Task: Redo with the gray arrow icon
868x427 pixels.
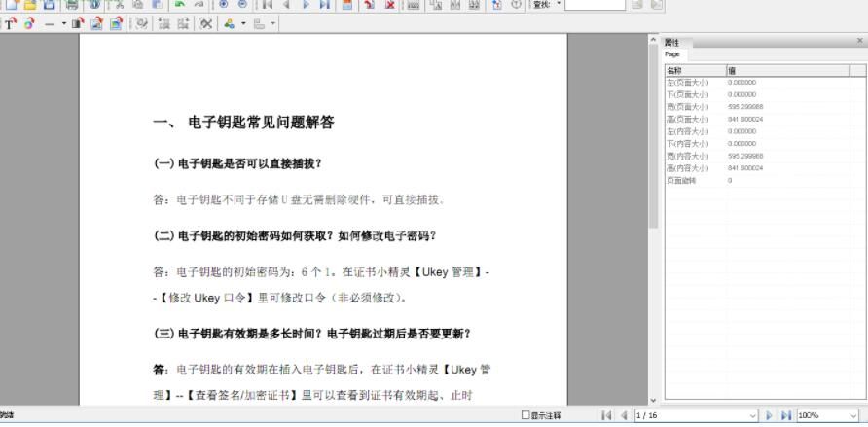Action: pyautogui.click(x=199, y=5)
